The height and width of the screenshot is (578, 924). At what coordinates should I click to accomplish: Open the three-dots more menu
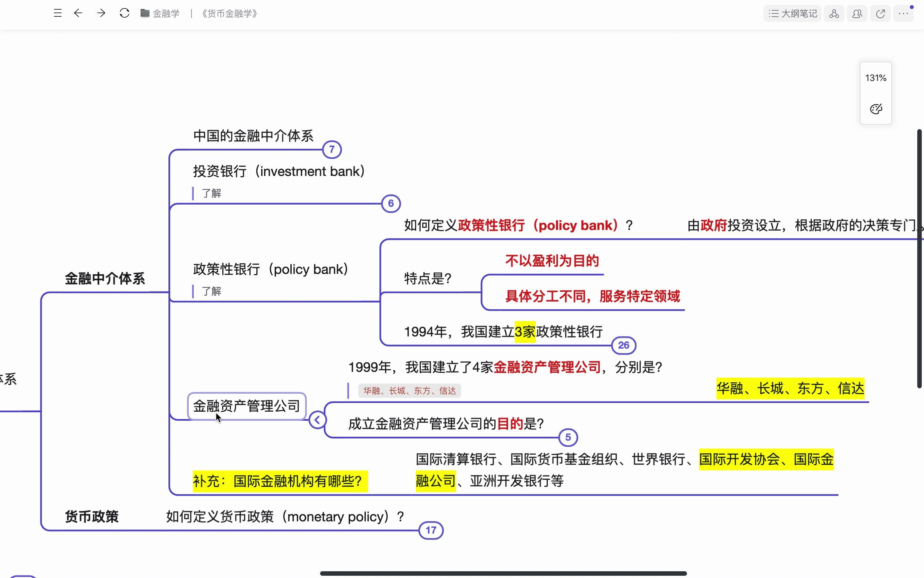coord(903,14)
